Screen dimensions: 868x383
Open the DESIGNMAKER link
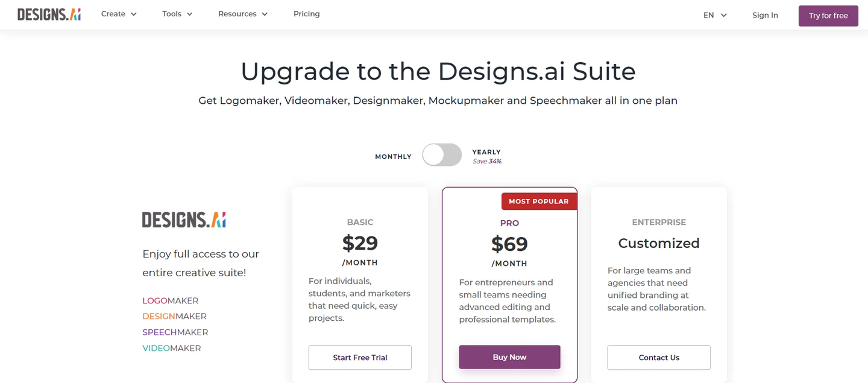(174, 316)
